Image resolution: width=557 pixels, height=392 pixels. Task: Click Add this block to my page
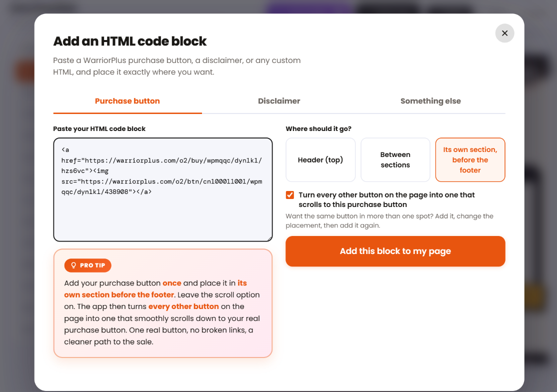395,251
